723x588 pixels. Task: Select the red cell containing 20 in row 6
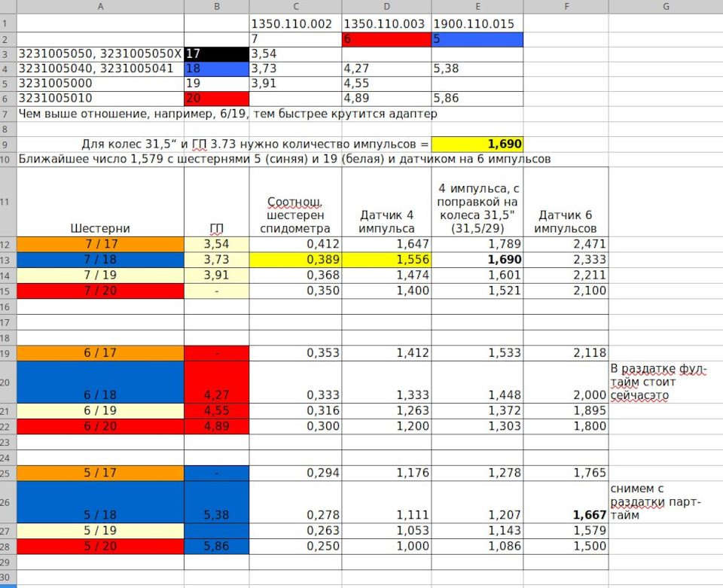pyautogui.click(x=217, y=98)
